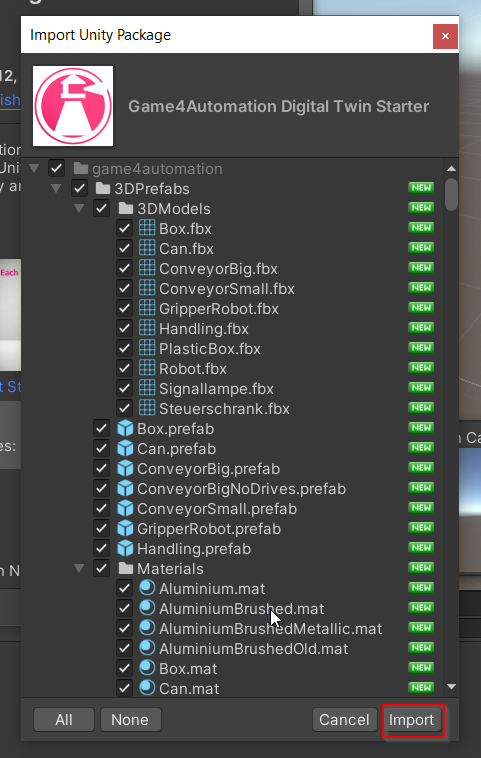Click the 3DPrefabs folder icon
The image size is (481, 758).
pyautogui.click(x=103, y=189)
